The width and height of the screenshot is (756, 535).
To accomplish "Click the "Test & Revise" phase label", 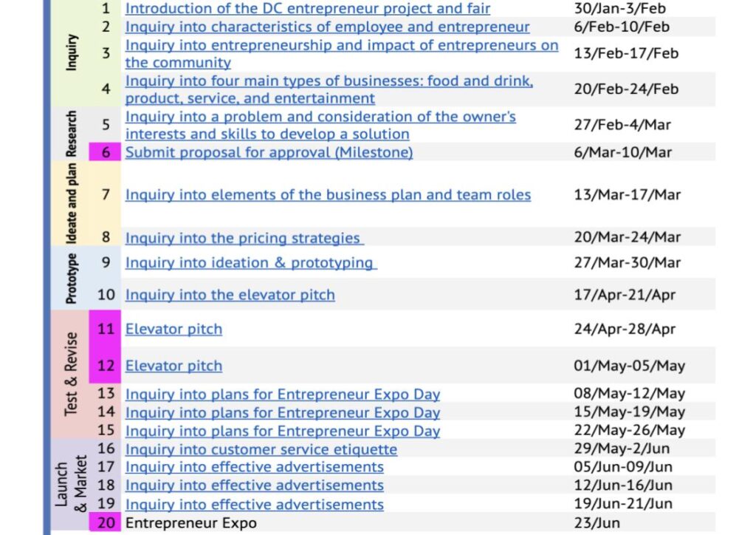I will pyautogui.click(x=71, y=374).
